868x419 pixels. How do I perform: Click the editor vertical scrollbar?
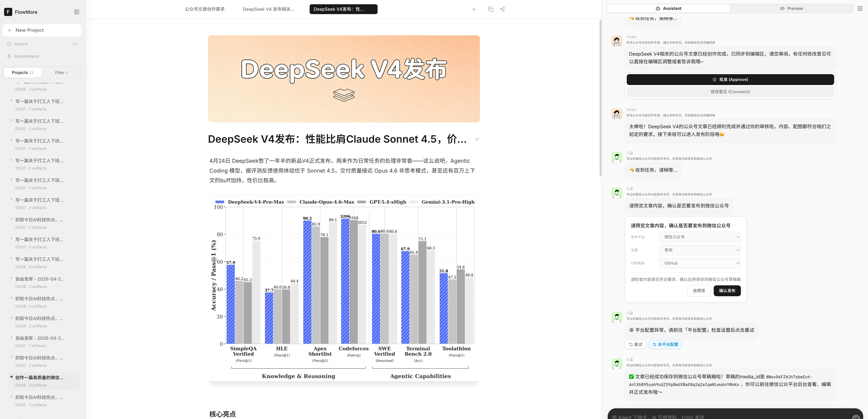pos(600,98)
